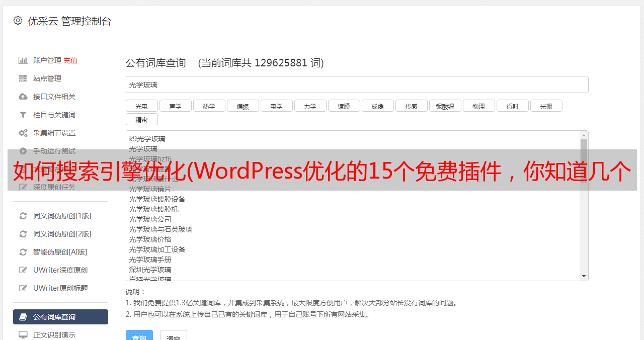
Task: Open 账户管理 bar chart icon
Action: tap(23, 60)
